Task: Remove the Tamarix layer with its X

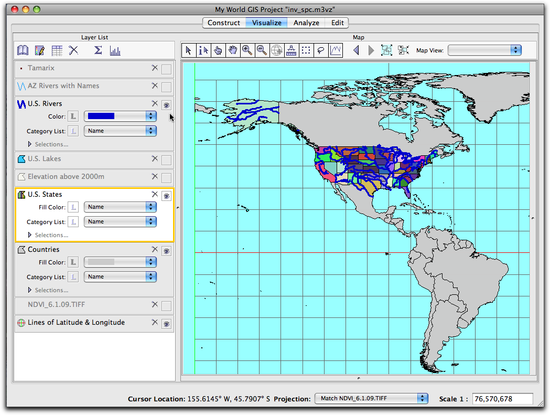Action: coord(155,68)
